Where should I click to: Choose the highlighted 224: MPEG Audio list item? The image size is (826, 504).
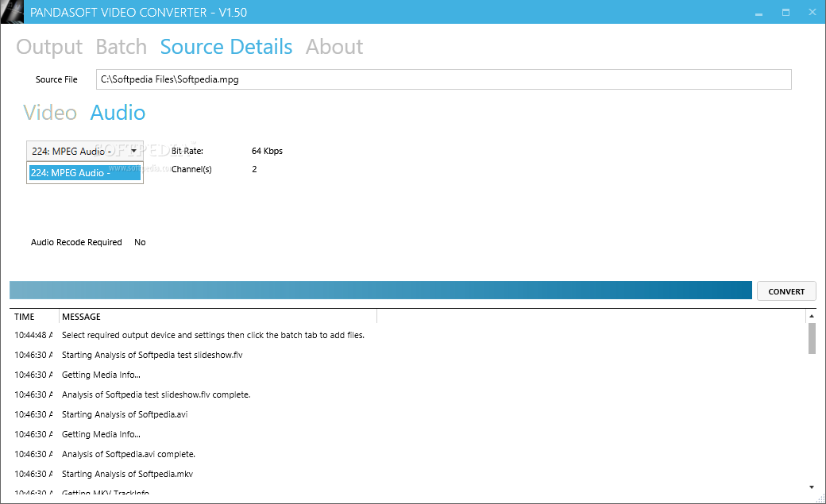85,173
